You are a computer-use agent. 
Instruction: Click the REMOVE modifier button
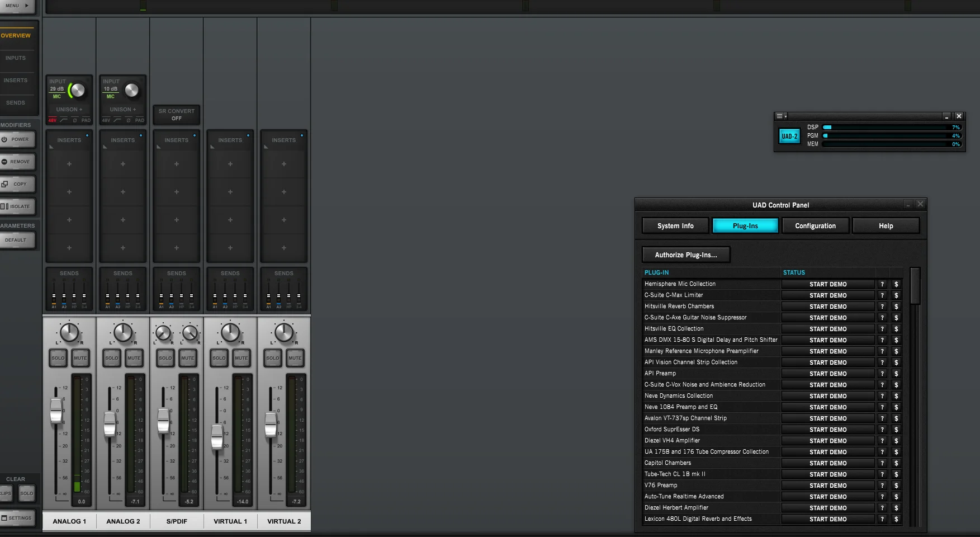18,162
